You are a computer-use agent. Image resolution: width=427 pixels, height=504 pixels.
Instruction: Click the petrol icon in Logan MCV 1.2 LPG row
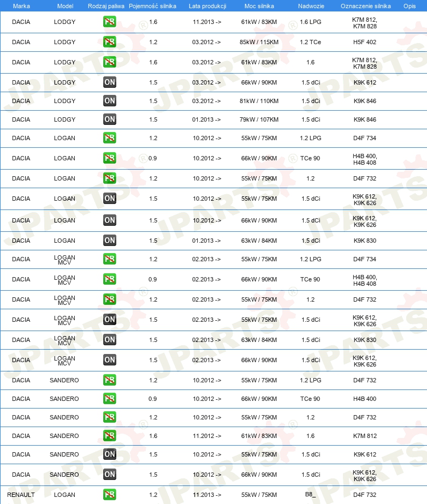[x=109, y=259]
